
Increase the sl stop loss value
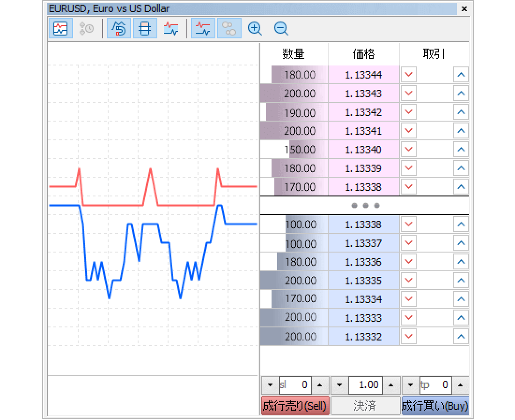(320, 385)
